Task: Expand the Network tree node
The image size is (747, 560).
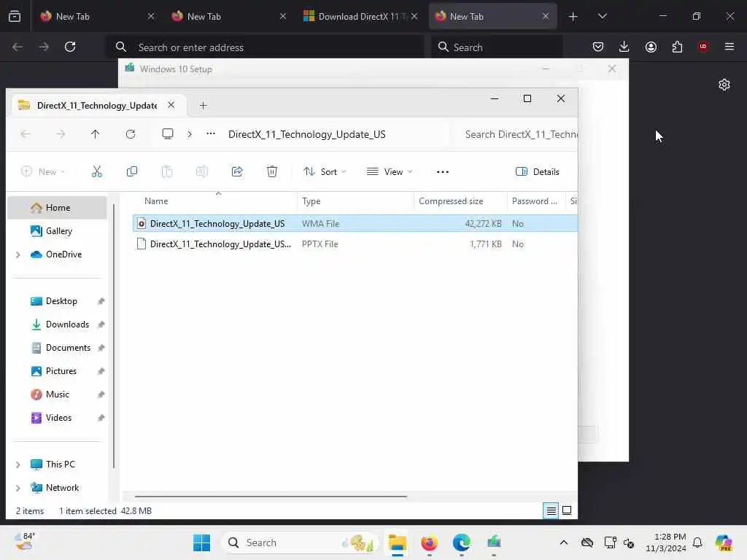Action: tap(18, 488)
